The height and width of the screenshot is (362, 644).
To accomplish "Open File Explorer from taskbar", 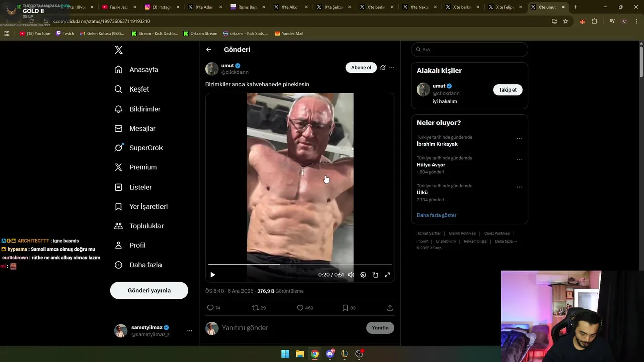I will point(300,354).
